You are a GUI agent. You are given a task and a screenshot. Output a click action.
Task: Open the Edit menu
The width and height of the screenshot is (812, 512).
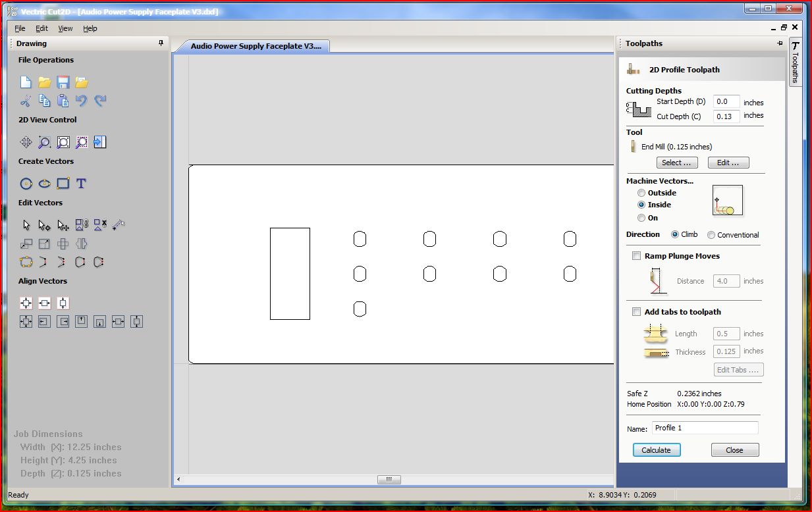pyautogui.click(x=41, y=28)
